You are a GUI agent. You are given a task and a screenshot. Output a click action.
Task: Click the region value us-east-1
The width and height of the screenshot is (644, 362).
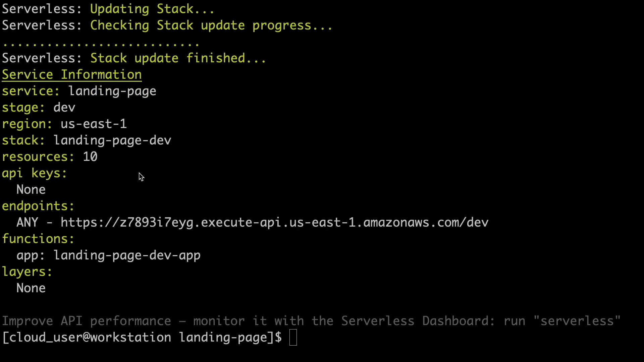pos(94,124)
